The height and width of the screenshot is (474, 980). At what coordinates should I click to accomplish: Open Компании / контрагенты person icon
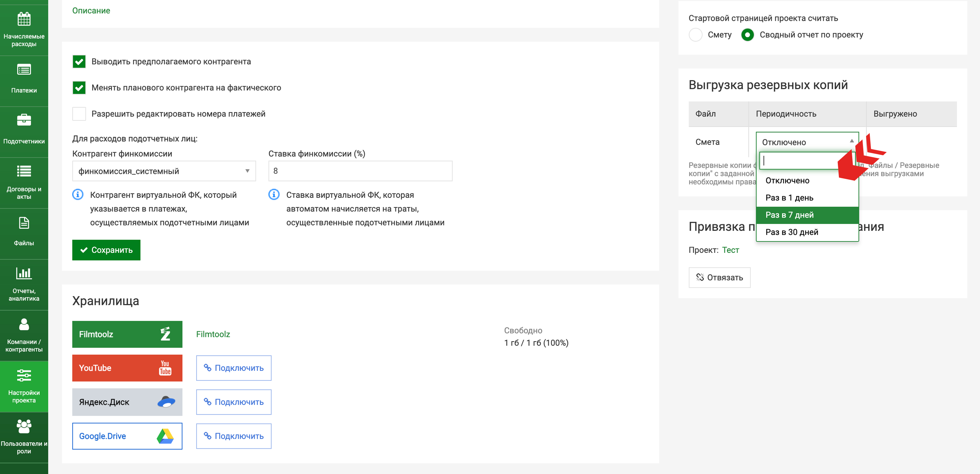point(24,324)
